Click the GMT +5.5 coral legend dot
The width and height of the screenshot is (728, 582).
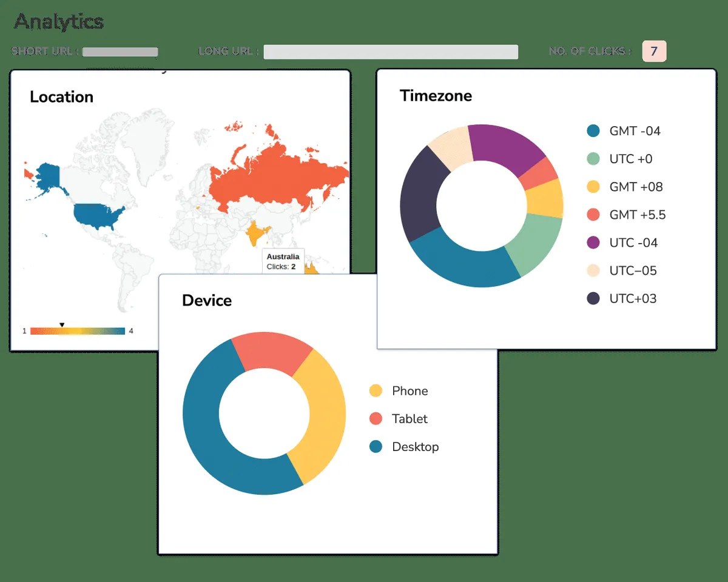pyautogui.click(x=593, y=215)
